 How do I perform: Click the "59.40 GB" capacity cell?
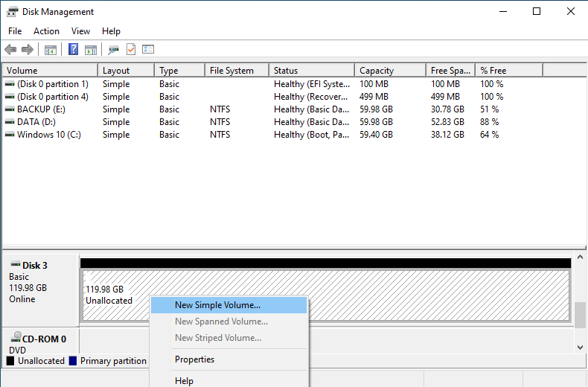[x=376, y=135]
